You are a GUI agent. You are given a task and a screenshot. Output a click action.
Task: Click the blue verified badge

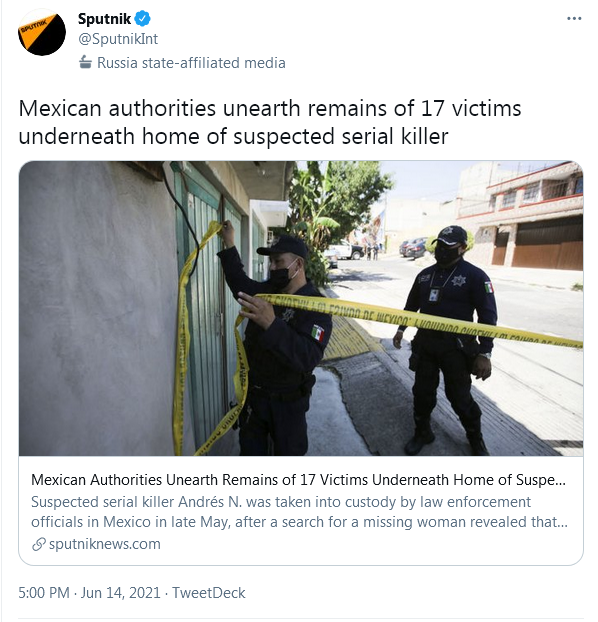[142, 19]
